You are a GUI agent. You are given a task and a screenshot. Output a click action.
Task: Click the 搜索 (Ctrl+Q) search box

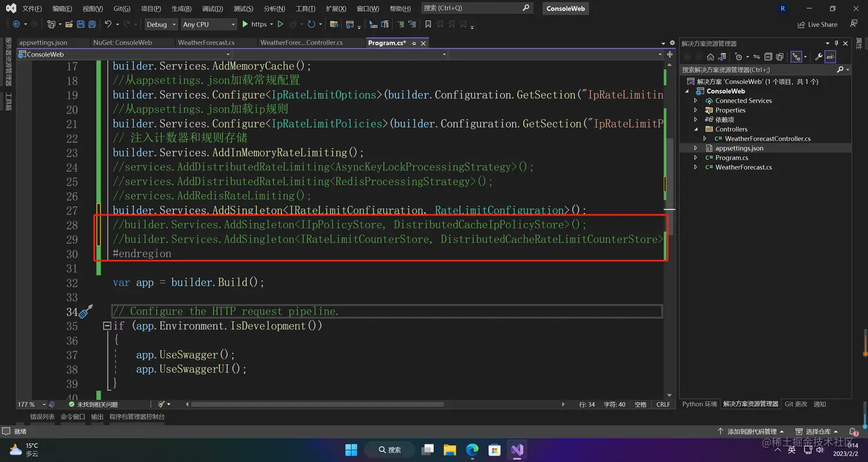(476, 8)
